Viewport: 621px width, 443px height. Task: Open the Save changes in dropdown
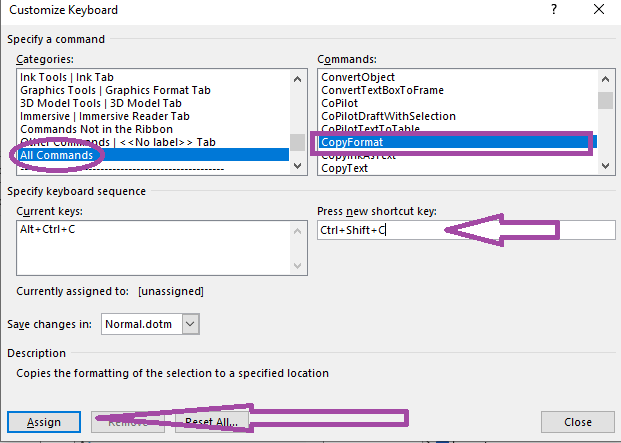(192, 323)
